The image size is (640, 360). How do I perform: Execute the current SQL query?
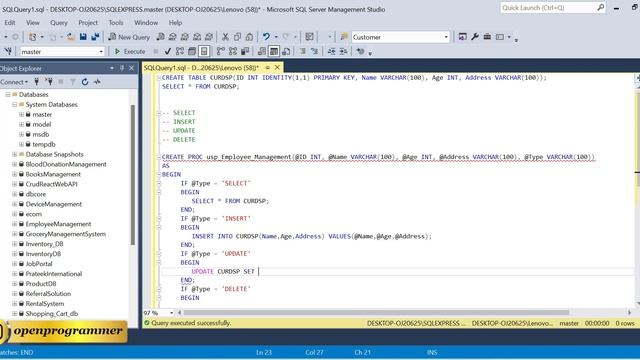[x=130, y=51]
